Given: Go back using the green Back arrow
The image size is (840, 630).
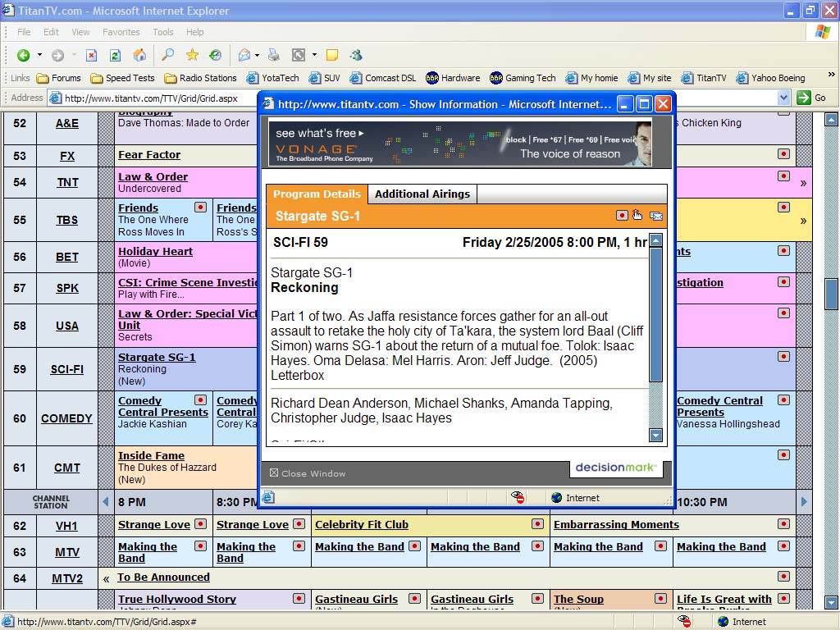Looking at the screenshot, I should [23, 55].
